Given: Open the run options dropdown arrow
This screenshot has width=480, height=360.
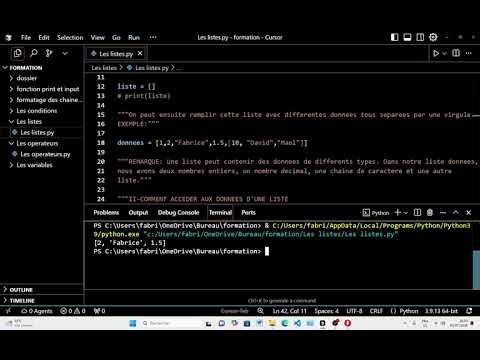Looking at the screenshot, I should [444, 53].
